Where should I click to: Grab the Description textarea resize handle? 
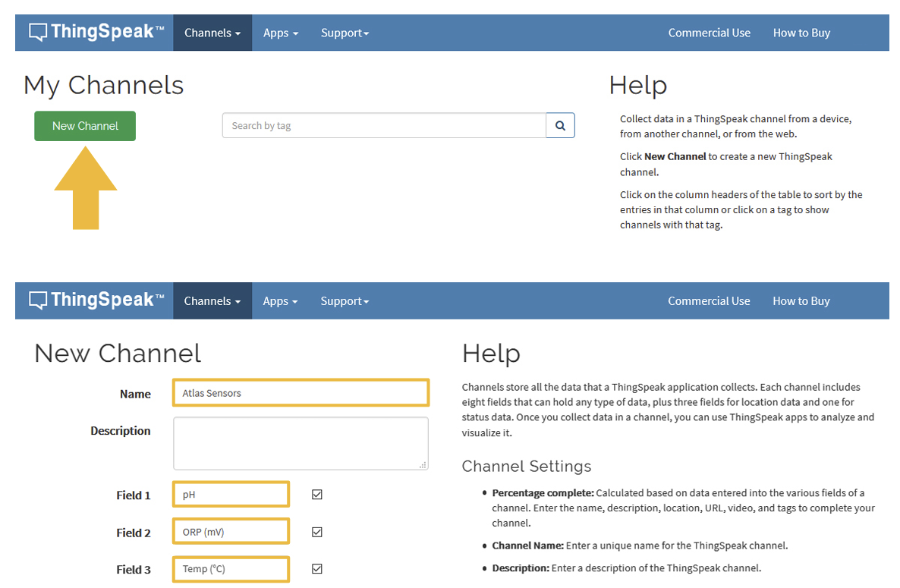[x=423, y=464]
